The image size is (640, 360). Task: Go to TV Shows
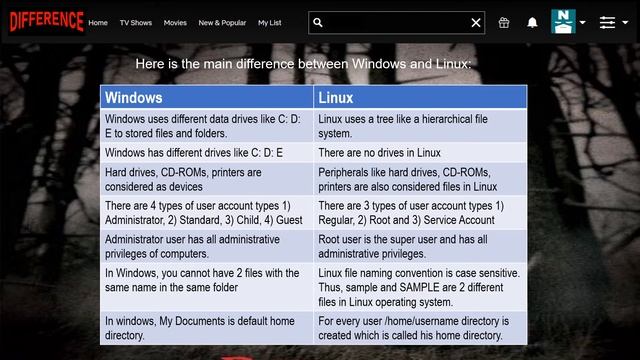point(136,23)
